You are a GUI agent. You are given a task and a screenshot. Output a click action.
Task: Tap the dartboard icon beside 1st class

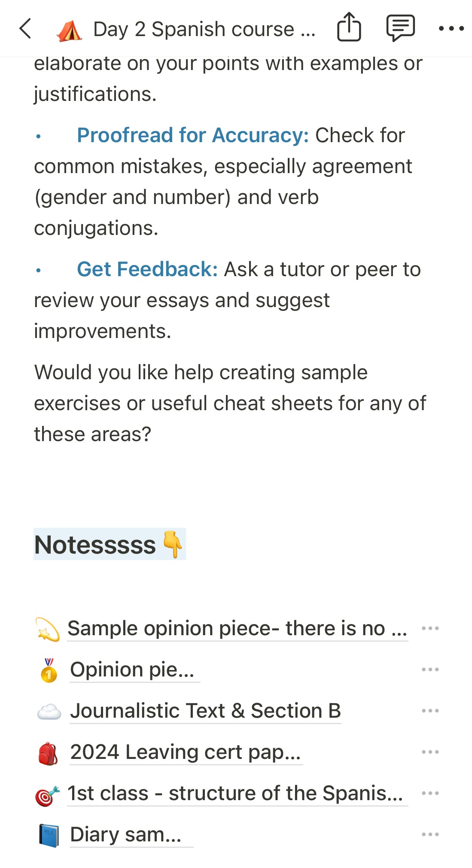47,795
